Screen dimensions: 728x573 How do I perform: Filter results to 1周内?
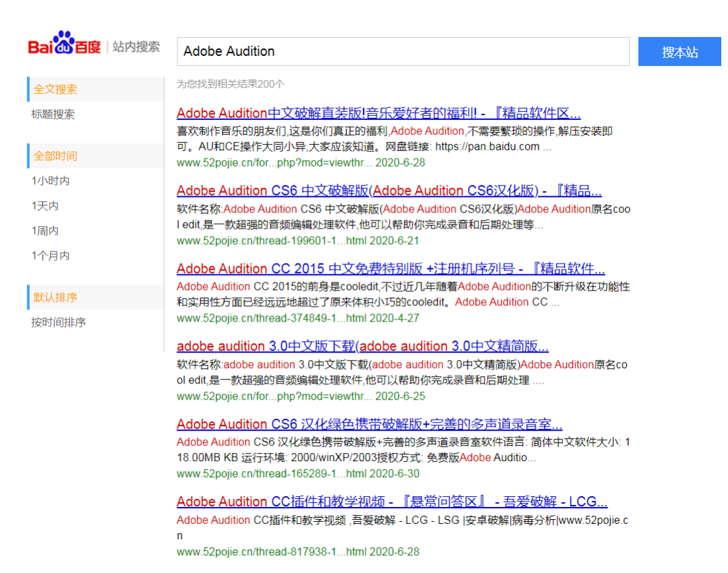coord(45,231)
